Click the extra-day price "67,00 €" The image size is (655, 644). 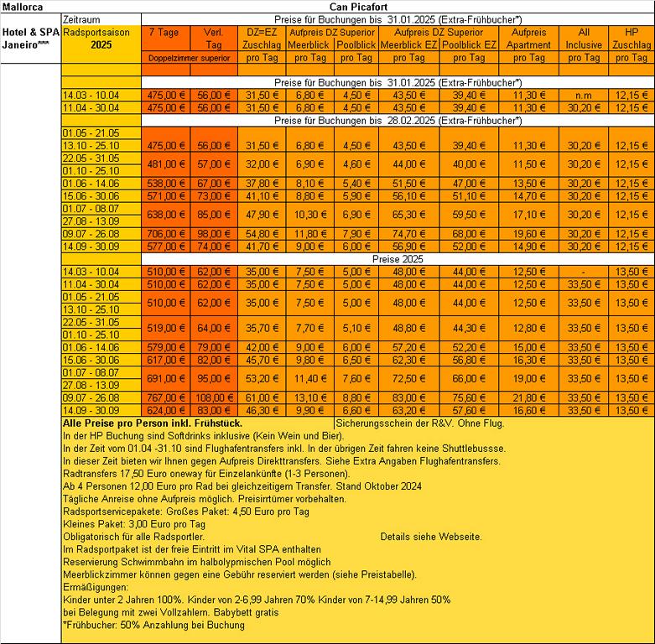pyautogui.click(x=214, y=184)
